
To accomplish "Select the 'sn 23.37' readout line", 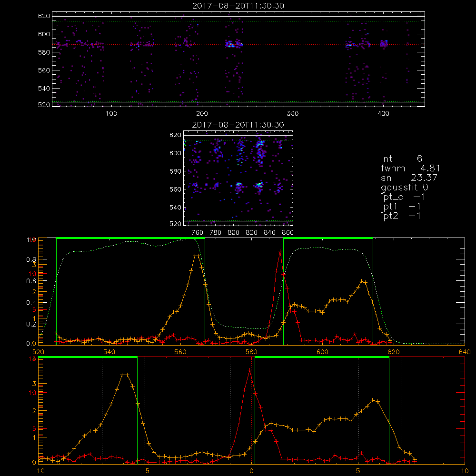I will [x=409, y=178].
